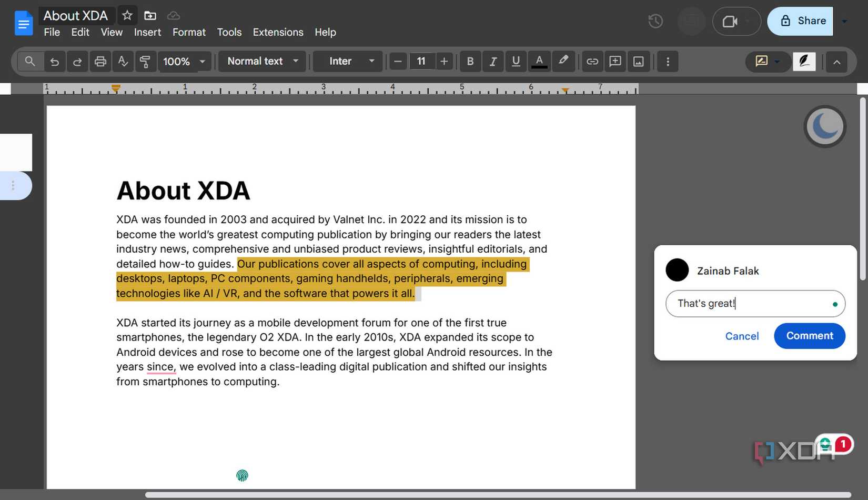Click the green dot in comment field
Viewport: 868px width, 500px height.
click(x=835, y=304)
